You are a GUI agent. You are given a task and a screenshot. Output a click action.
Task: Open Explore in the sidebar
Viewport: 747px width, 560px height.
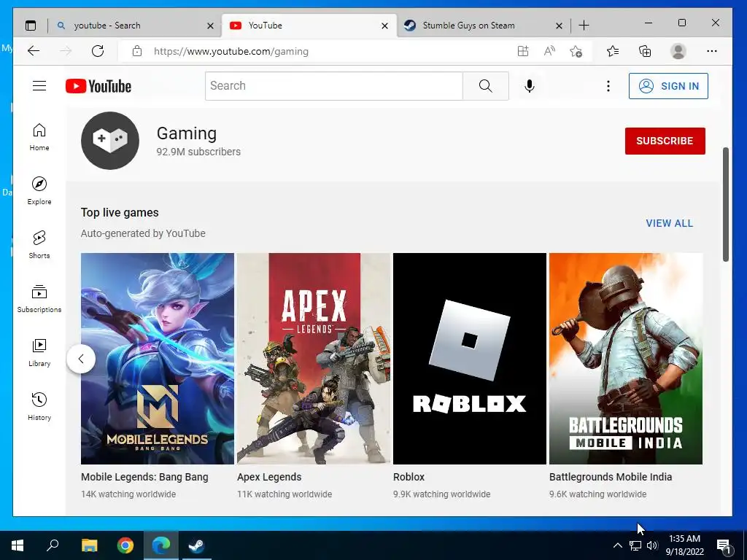tap(39, 191)
